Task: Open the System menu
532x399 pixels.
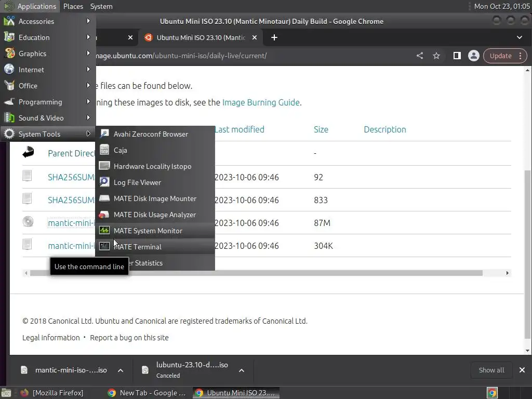Action: click(101, 6)
